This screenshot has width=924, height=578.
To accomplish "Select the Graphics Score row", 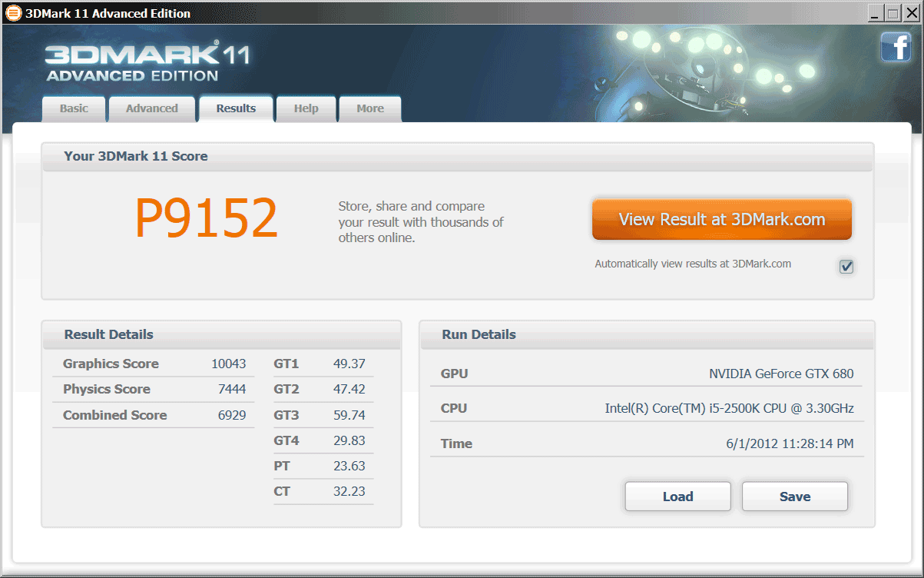I will (x=154, y=364).
